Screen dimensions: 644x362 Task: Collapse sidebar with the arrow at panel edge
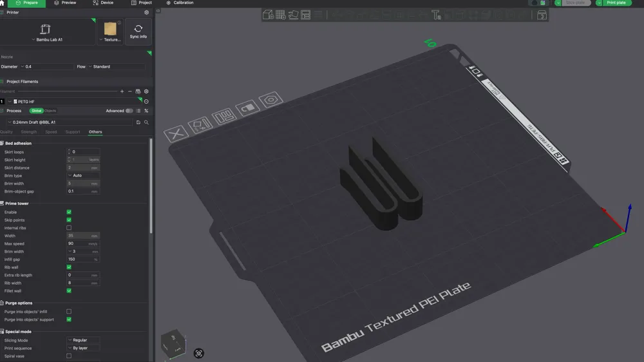click(158, 11)
